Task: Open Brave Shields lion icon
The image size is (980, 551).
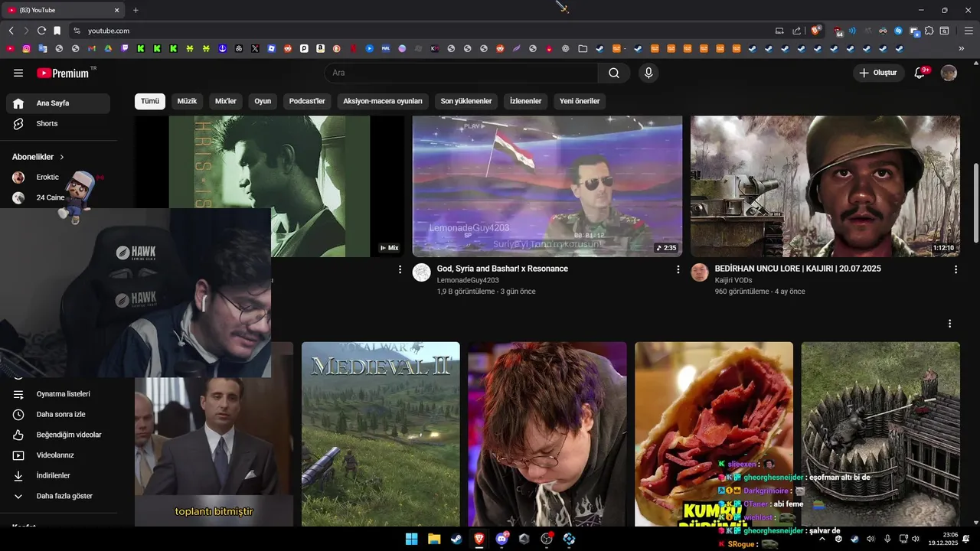Action: [815, 31]
